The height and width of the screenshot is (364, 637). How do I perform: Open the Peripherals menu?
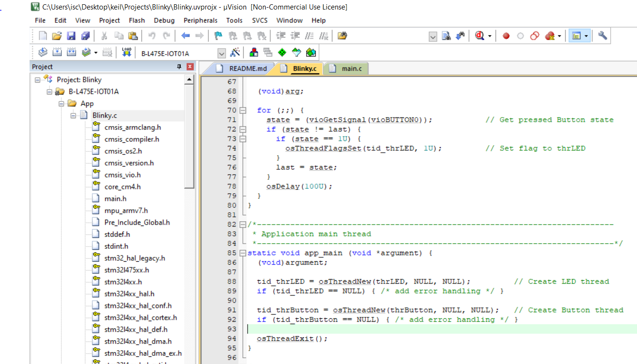pos(200,20)
